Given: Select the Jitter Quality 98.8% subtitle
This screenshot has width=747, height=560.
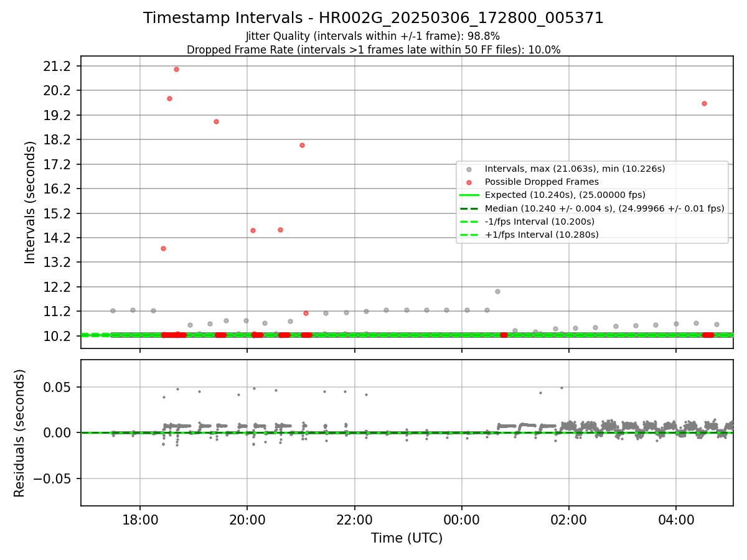Looking at the screenshot, I should (373, 36).
